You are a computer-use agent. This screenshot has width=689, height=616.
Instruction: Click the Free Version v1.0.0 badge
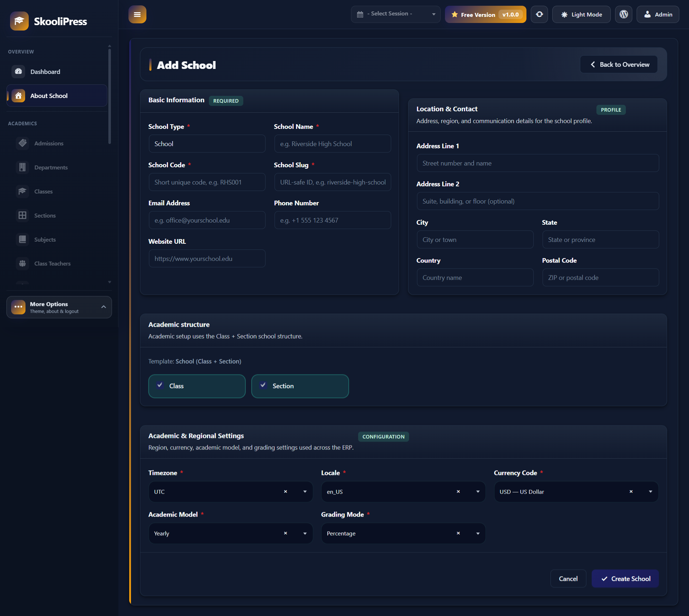tap(486, 14)
